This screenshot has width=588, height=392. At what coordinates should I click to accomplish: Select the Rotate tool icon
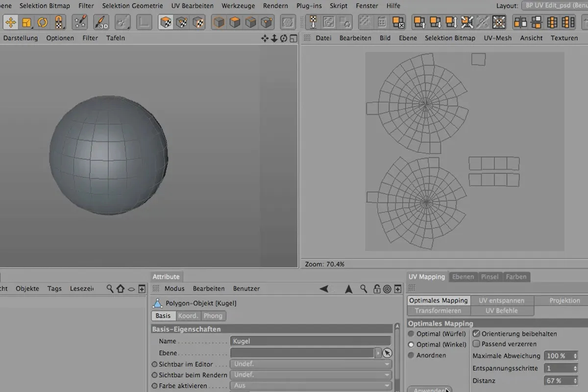(x=43, y=22)
